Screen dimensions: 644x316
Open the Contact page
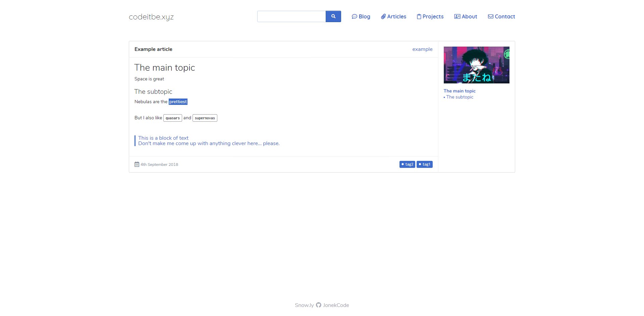point(501,16)
